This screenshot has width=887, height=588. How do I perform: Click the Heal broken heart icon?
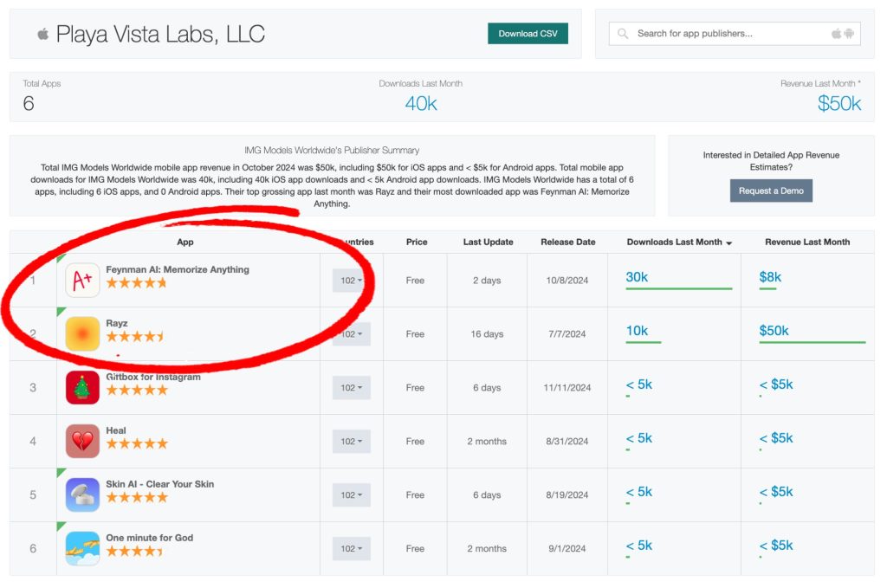tap(82, 441)
